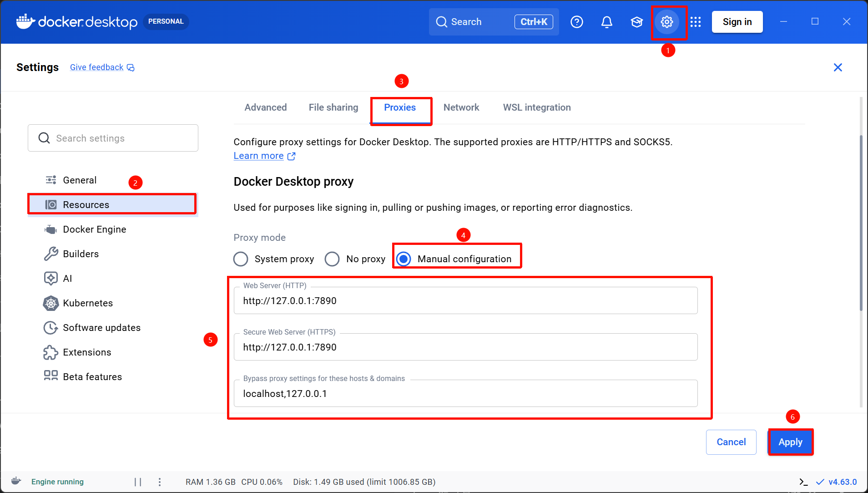868x493 pixels.
Task: Open the engine options three-dot menu
Action: click(160, 482)
